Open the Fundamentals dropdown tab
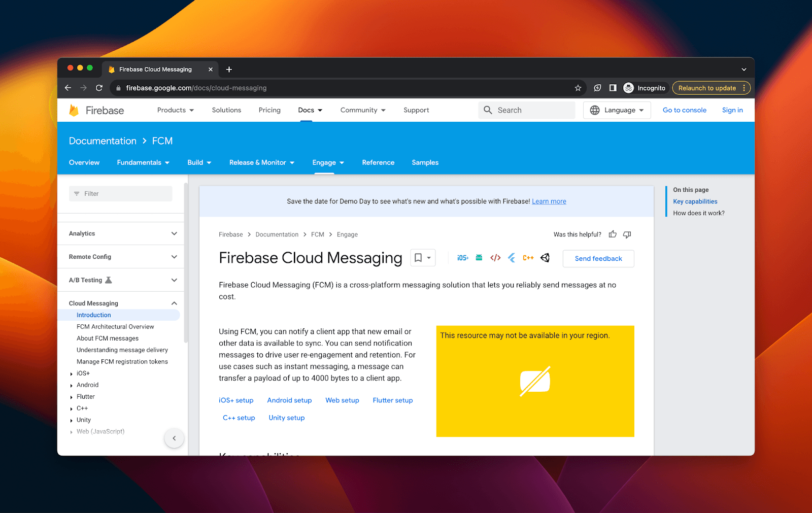The height and width of the screenshot is (513, 812). pyautogui.click(x=143, y=162)
